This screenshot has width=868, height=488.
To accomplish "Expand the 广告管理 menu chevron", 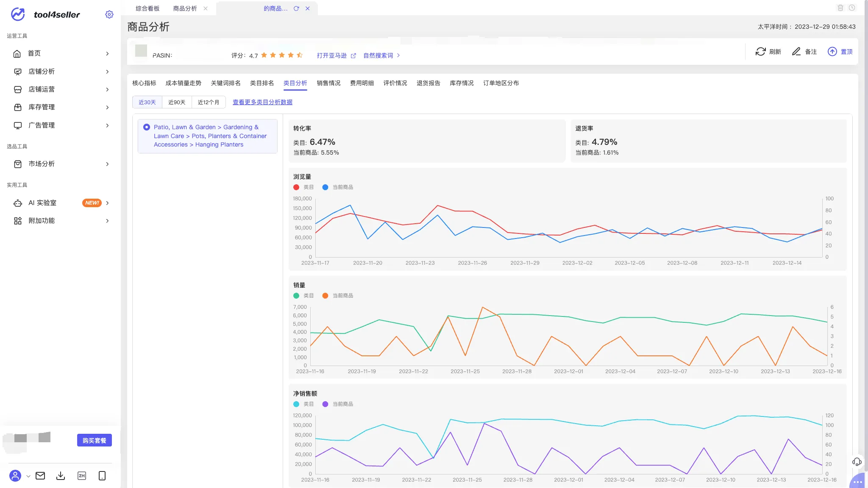I will click(107, 125).
